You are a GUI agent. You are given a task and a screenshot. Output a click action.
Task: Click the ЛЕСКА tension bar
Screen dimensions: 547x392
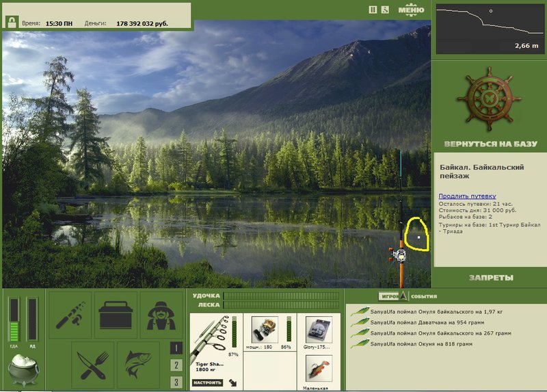[x=281, y=304]
